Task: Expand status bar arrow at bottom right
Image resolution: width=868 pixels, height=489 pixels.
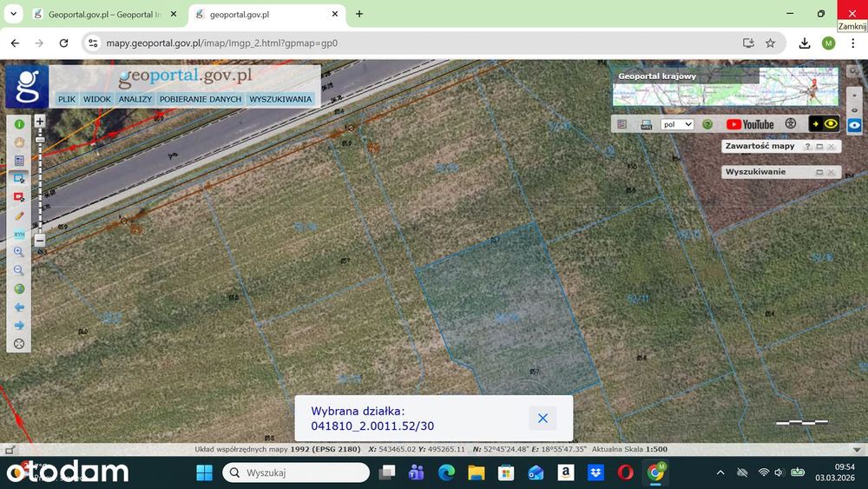Action: click(858, 450)
